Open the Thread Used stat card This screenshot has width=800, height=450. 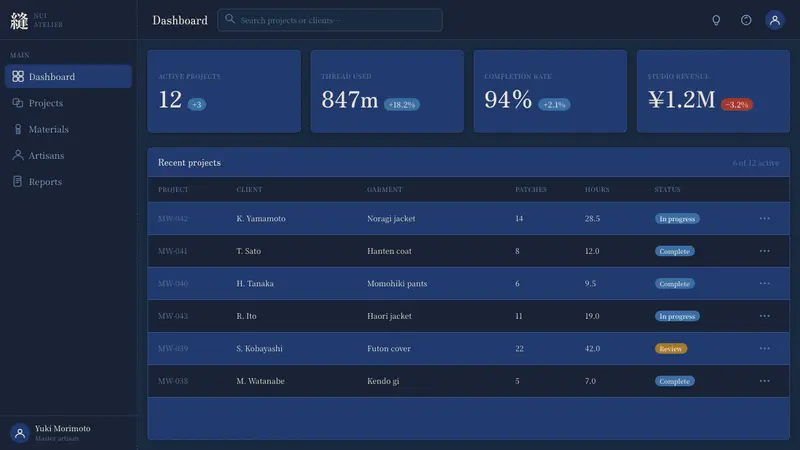[387, 91]
